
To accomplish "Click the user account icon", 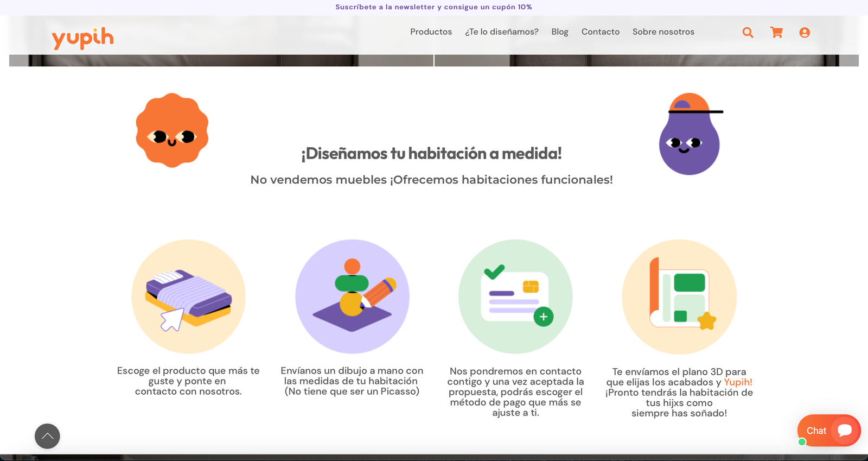I will point(805,33).
